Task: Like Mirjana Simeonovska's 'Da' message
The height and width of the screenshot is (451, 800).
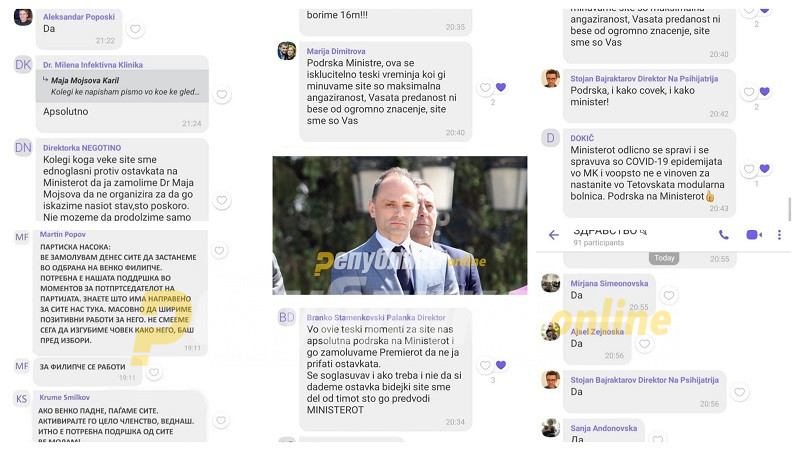Action: 669,295
